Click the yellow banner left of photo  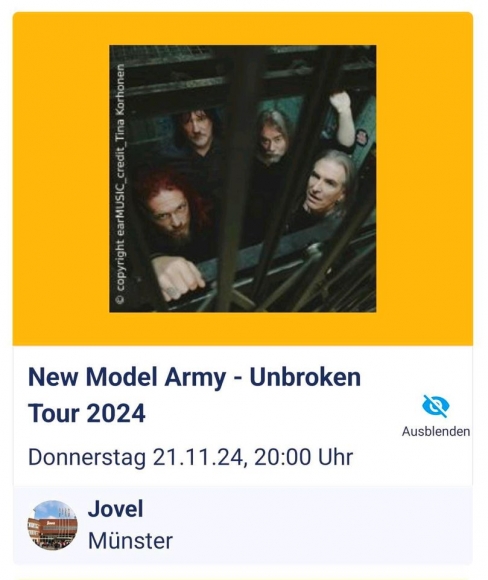point(61,179)
